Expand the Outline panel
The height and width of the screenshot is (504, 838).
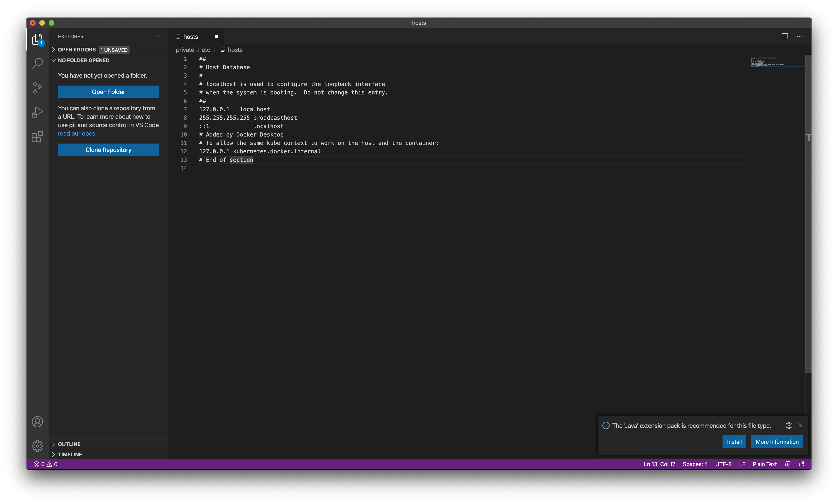[69, 444]
